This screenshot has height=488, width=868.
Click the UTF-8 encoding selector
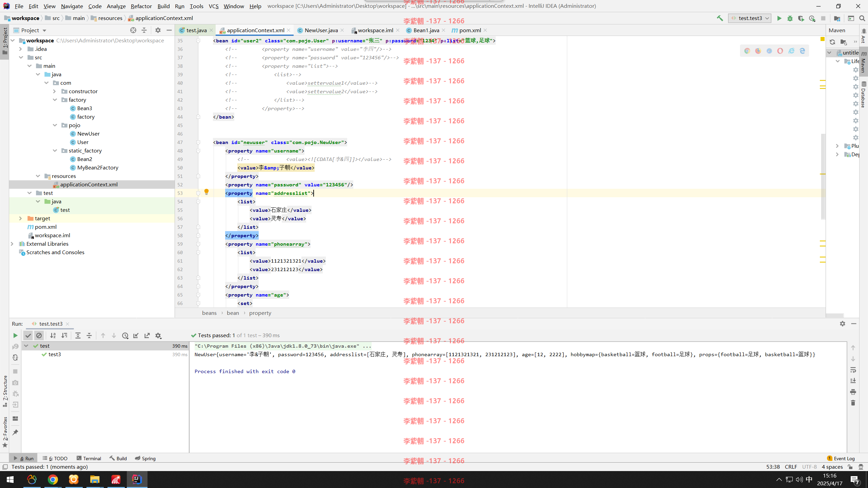click(x=809, y=467)
